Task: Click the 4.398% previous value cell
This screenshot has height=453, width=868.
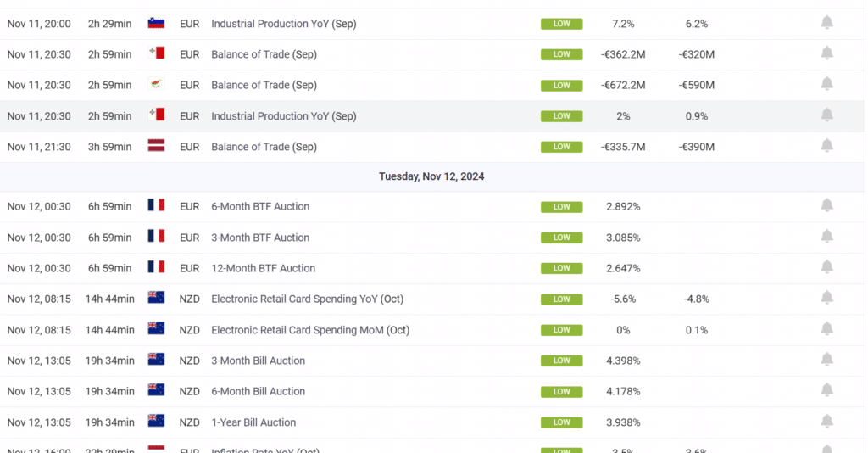Action: click(623, 361)
